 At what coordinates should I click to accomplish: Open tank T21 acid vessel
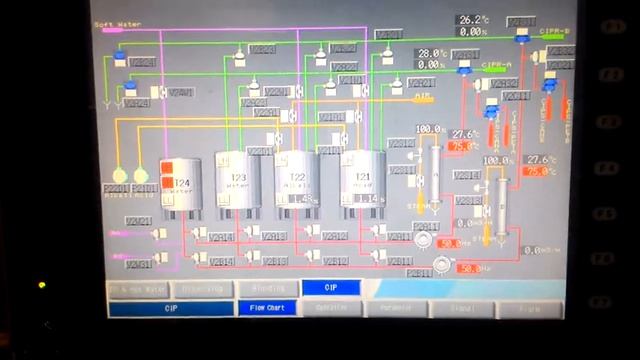pos(362,179)
